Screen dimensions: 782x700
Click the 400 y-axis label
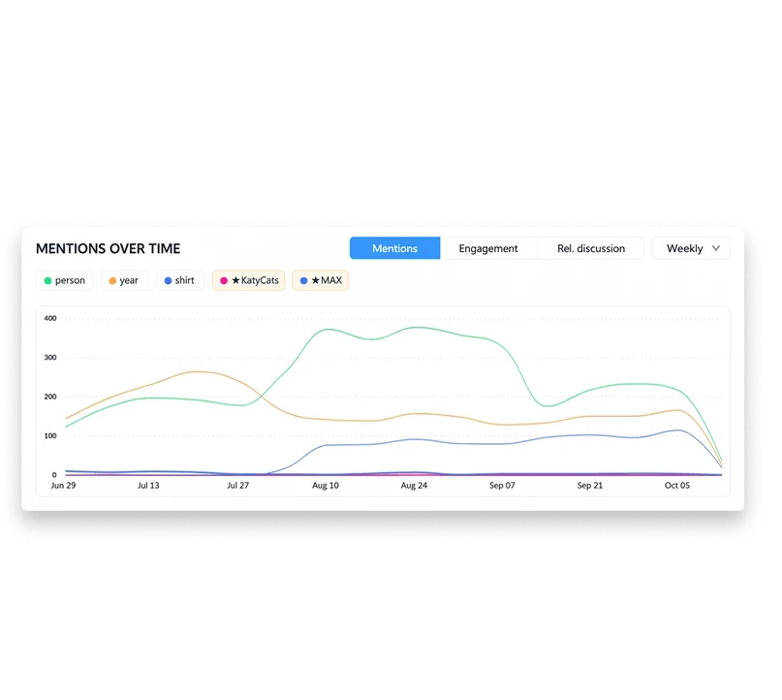tap(50, 318)
